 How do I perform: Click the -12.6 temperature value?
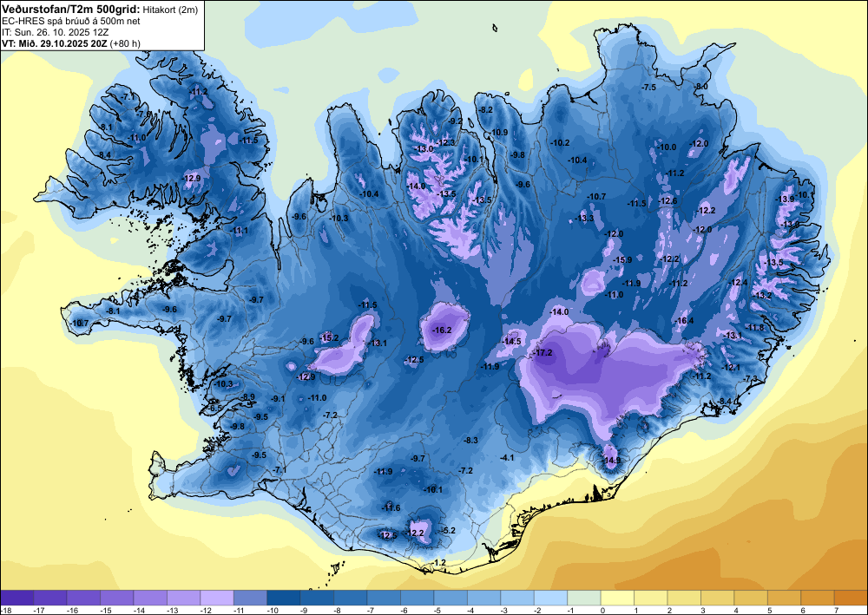tap(668, 200)
